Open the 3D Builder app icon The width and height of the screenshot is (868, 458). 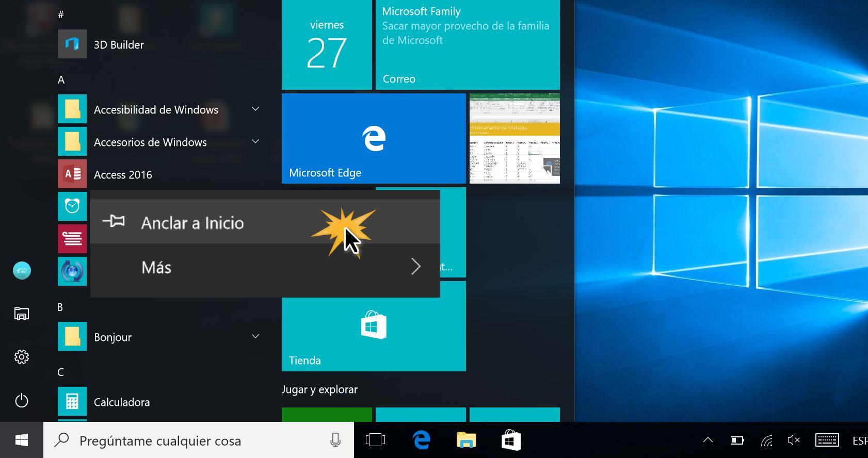point(72,44)
